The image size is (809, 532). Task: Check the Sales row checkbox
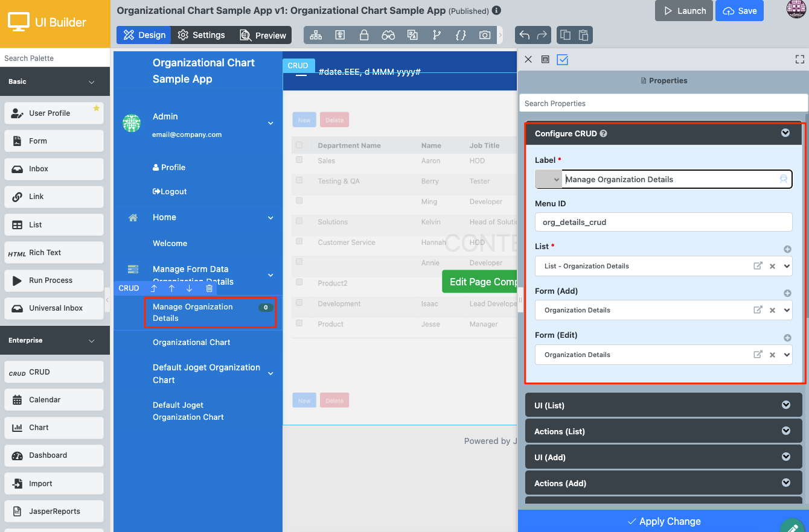tap(299, 160)
